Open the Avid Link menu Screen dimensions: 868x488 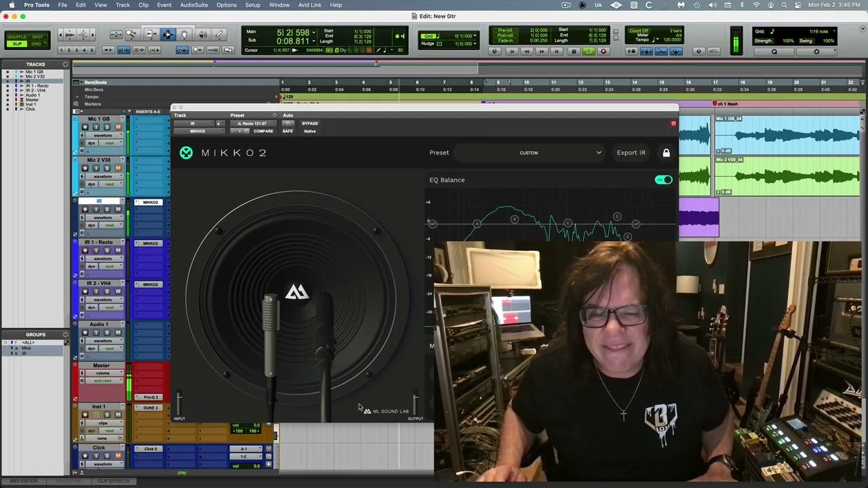click(310, 5)
